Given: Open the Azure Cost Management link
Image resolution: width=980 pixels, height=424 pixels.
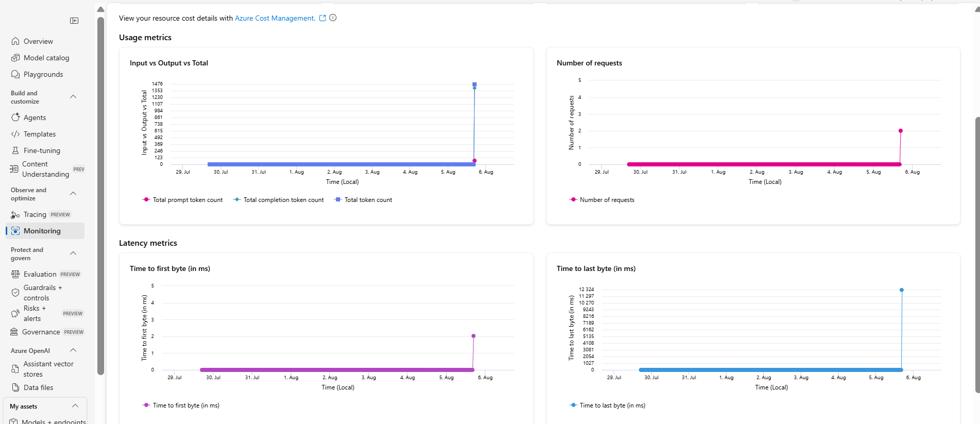Looking at the screenshot, I should [x=275, y=18].
